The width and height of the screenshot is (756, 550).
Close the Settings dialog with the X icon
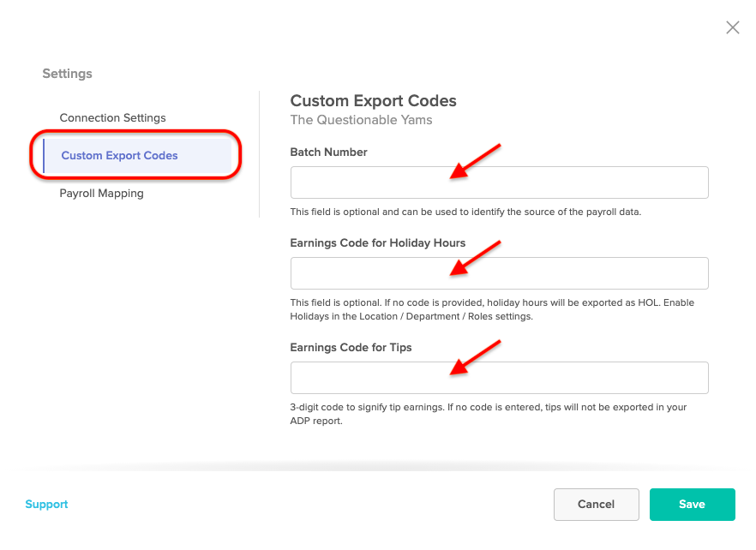[732, 27]
